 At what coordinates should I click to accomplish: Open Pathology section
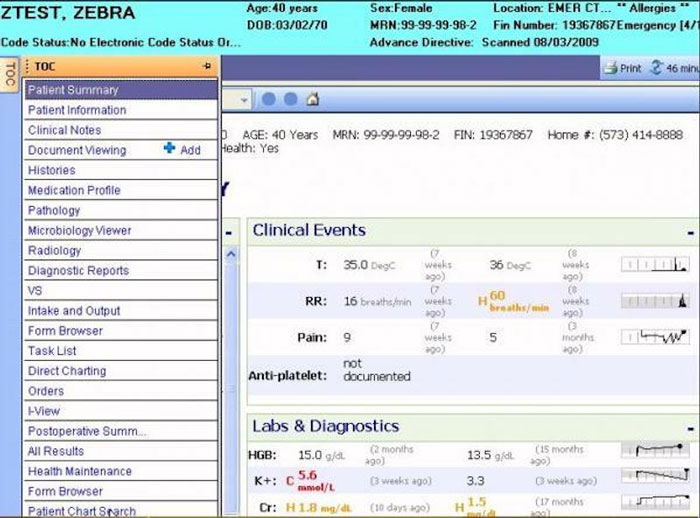121,210
